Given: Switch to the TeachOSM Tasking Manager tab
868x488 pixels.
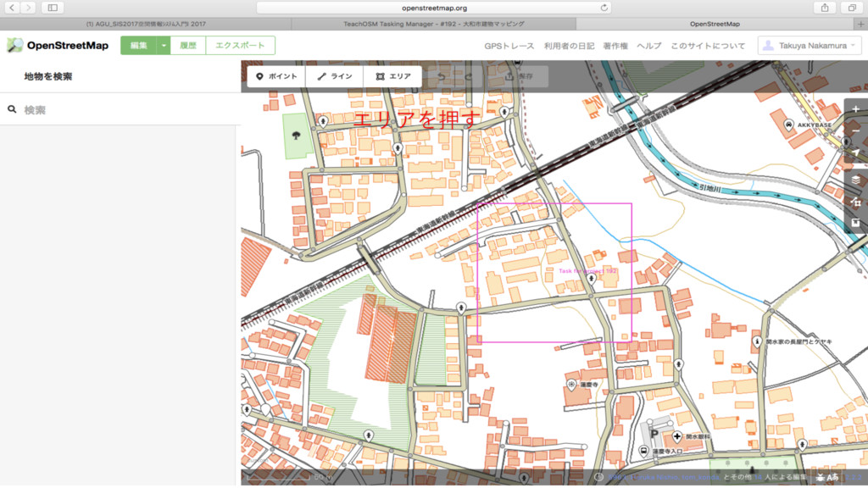Looking at the screenshot, I should pyautogui.click(x=432, y=25).
